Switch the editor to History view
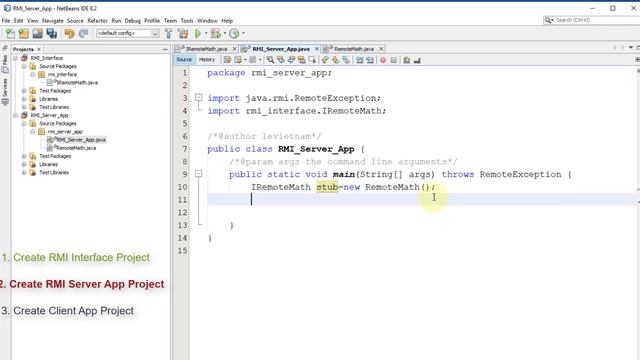The width and height of the screenshot is (640, 360). click(207, 60)
